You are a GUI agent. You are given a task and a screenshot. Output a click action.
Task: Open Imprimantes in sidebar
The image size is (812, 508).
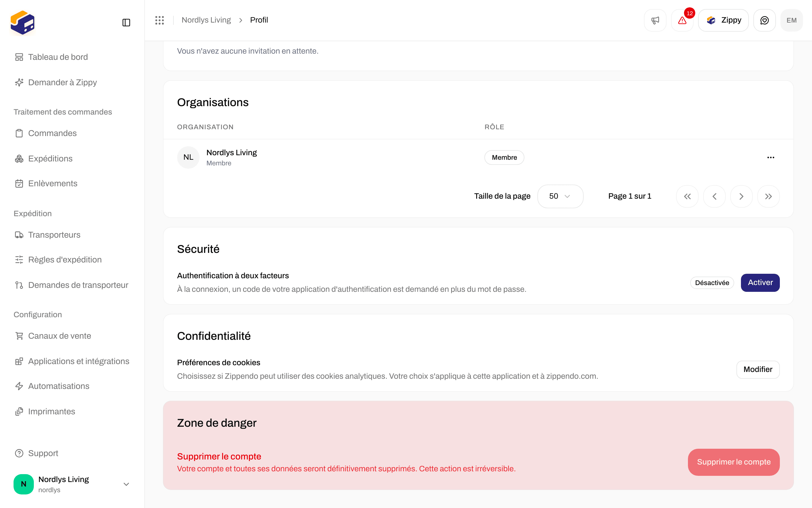72,411
